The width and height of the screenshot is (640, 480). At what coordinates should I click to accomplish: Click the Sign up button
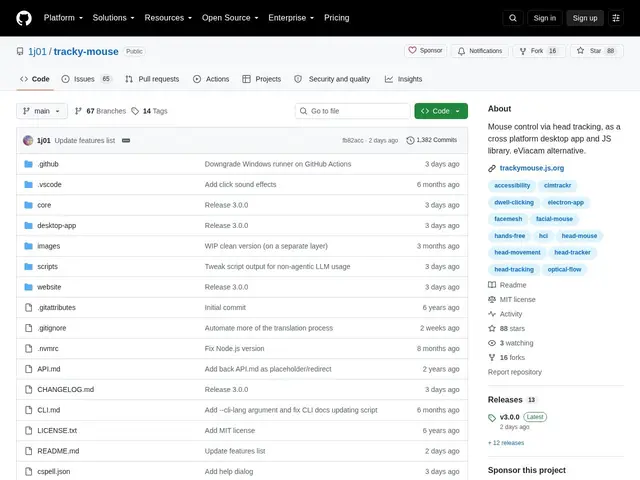coord(584,18)
